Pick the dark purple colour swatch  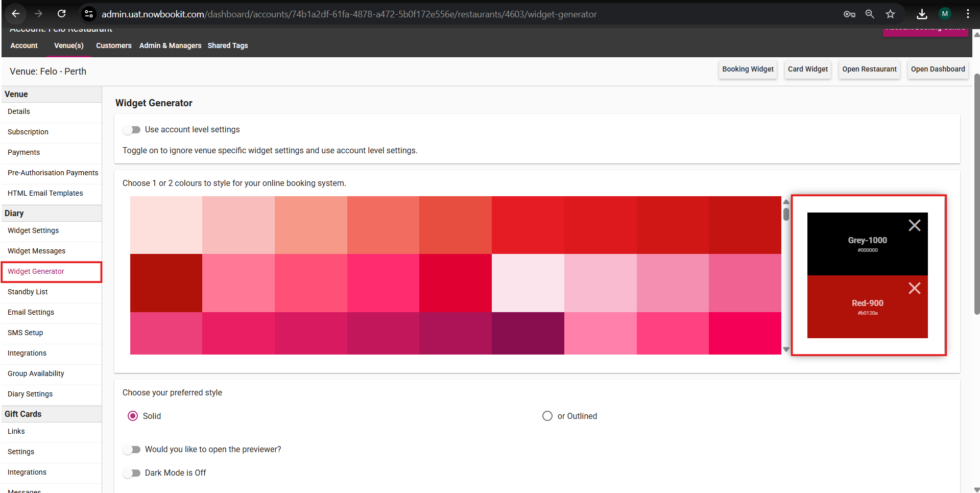point(528,333)
